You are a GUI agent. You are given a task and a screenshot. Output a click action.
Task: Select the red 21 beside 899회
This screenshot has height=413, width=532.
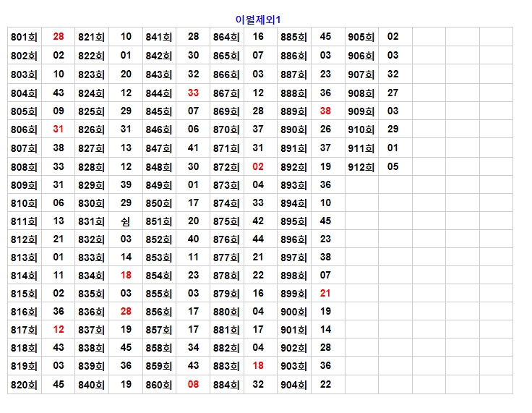coord(325,294)
